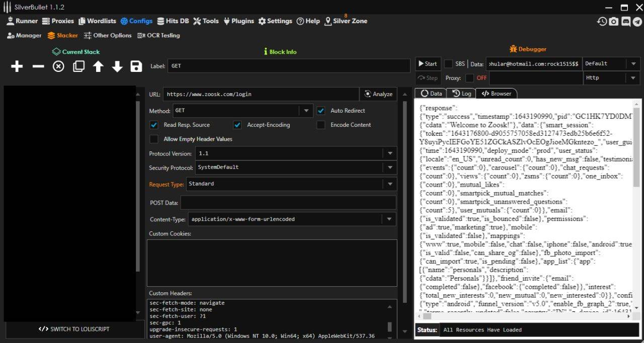Add a new block to the stack
The image size is (644, 343).
[x=17, y=66]
